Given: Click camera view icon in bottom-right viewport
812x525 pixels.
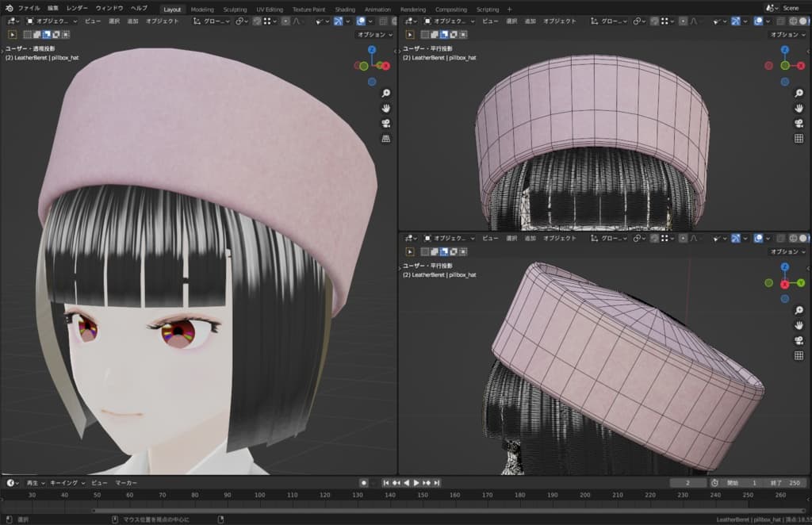Looking at the screenshot, I should click(x=799, y=340).
